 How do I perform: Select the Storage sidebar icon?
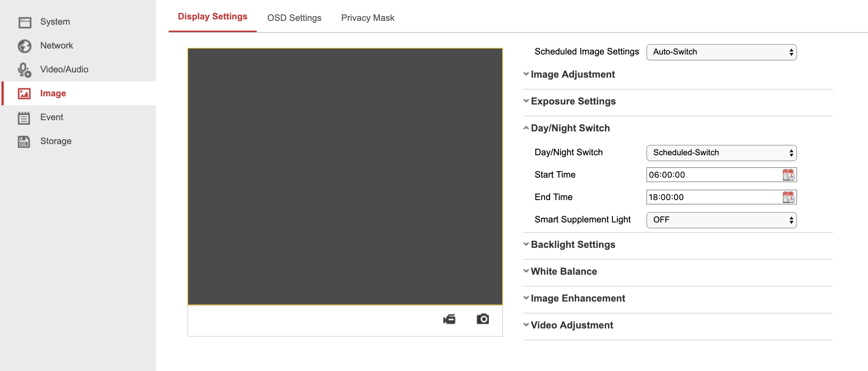coord(24,141)
